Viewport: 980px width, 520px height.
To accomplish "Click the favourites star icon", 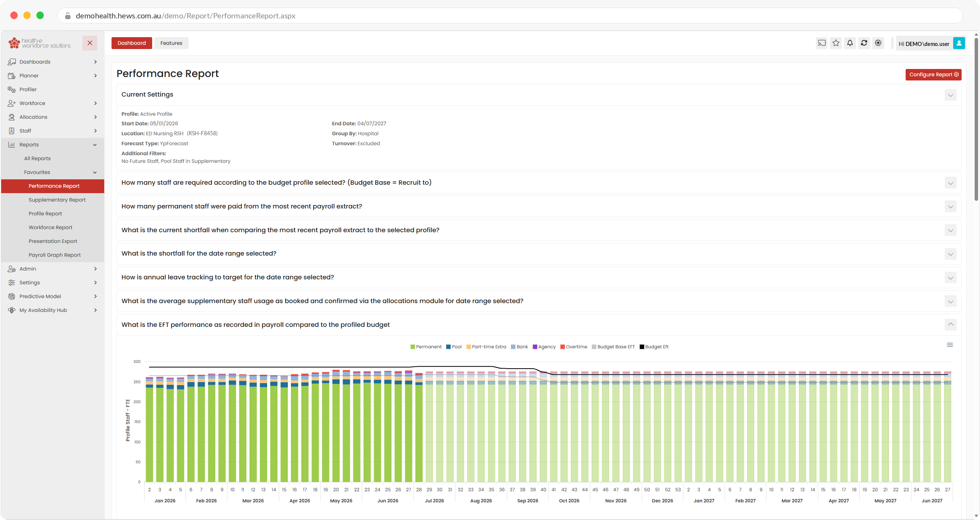I will coord(836,43).
